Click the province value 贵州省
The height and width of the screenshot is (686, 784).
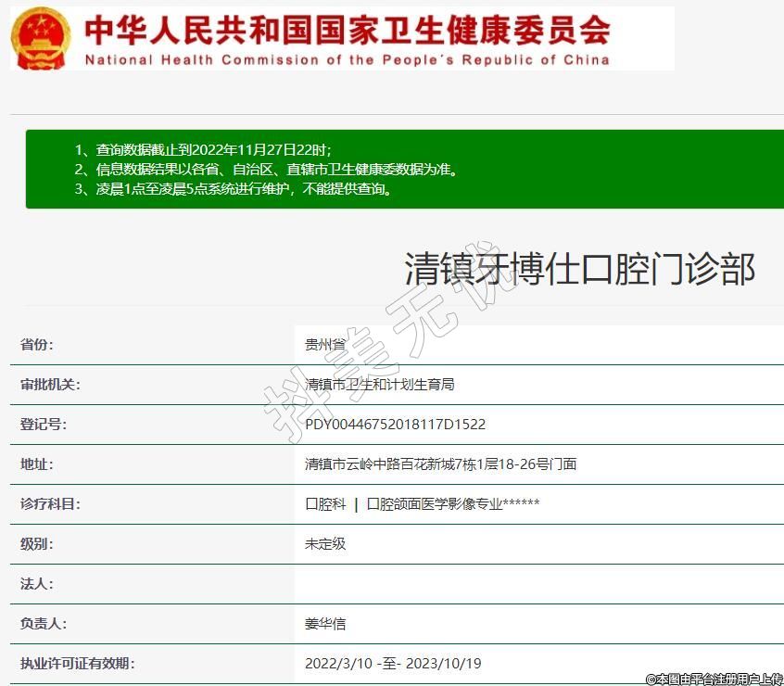[325, 345]
